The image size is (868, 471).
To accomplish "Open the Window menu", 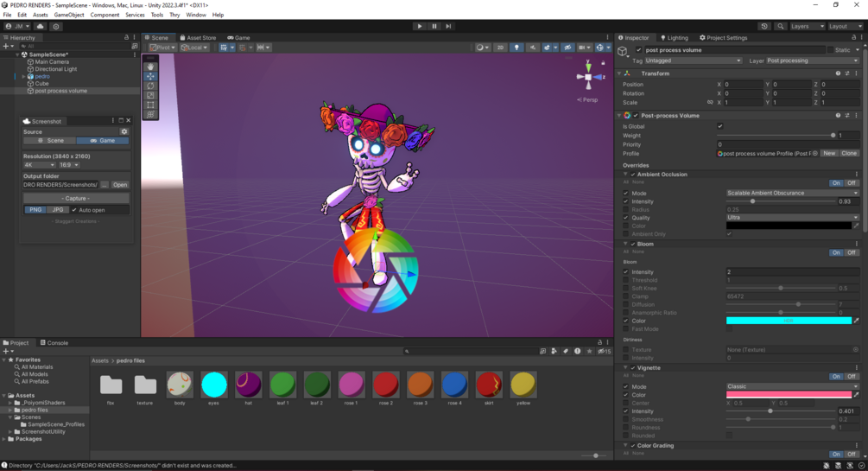I will (196, 15).
